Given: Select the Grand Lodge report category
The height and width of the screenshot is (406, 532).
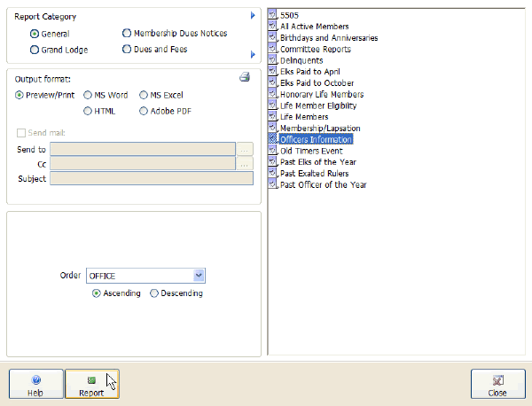Looking at the screenshot, I should click(x=35, y=50).
